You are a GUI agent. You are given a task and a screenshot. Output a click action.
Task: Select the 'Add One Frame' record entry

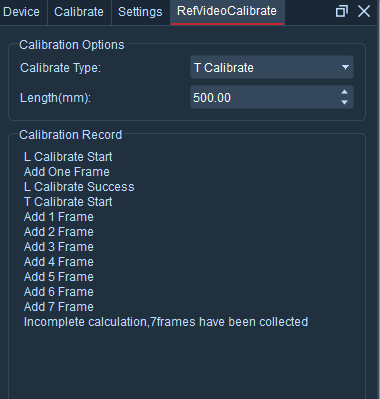coord(67,172)
